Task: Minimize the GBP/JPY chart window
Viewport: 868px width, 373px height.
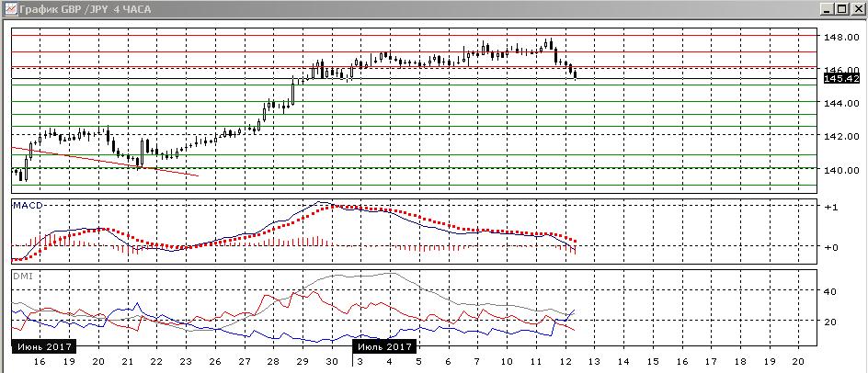Action: tap(828, 9)
